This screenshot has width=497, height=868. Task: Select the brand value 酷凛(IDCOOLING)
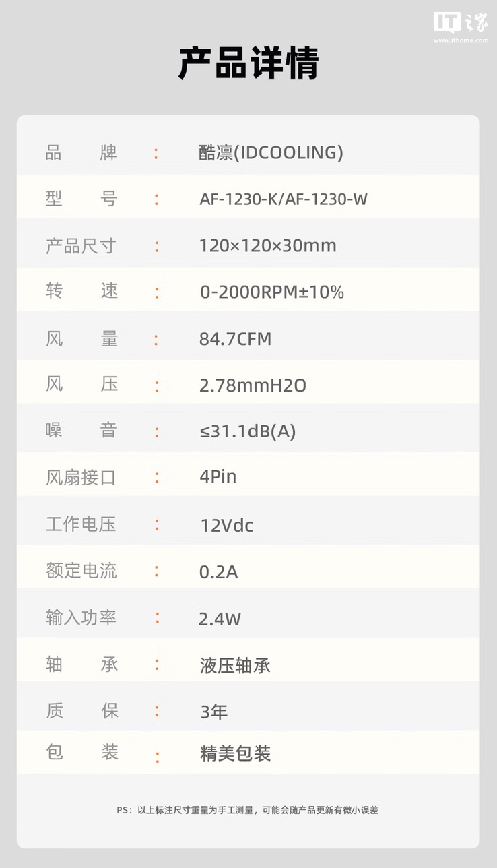(271, 153)
